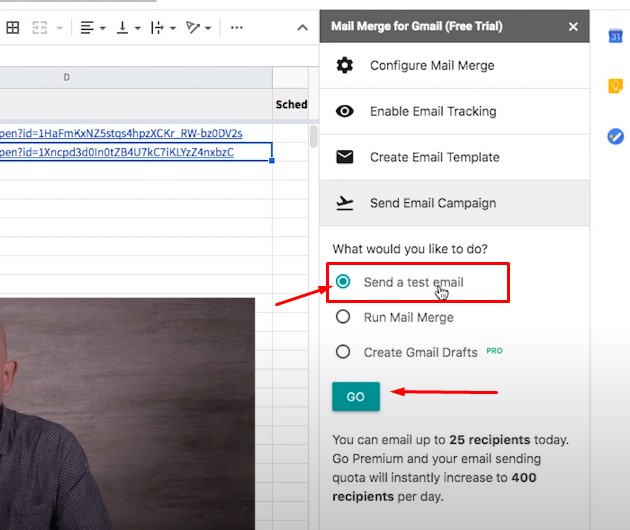This screenshot has height=530, width=630.
Task: Open Google Keep in side panel
Action: point(615,86)
